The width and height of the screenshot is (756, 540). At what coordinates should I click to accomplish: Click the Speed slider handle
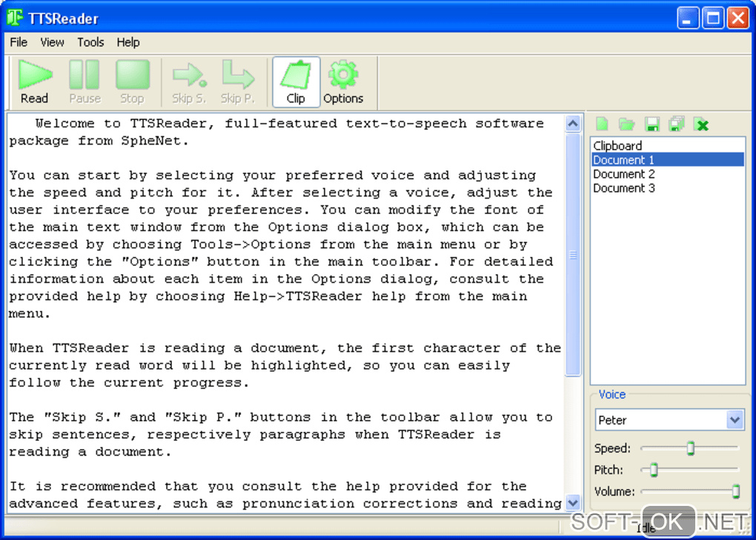coord(691,448)
